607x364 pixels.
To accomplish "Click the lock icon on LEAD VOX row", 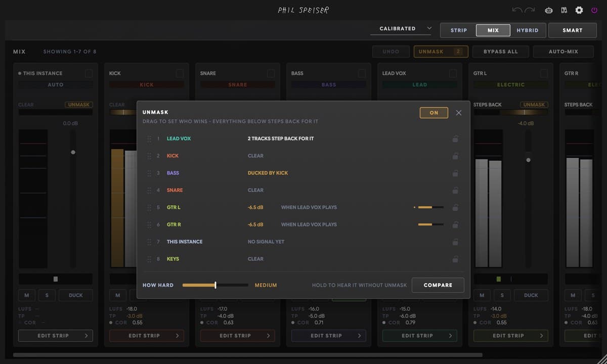I will coord(455,139).
